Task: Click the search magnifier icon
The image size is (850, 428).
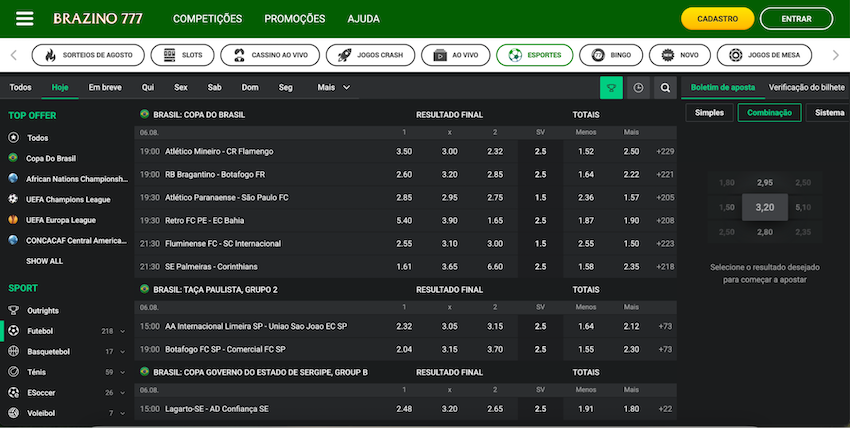Action: [665, 88]
